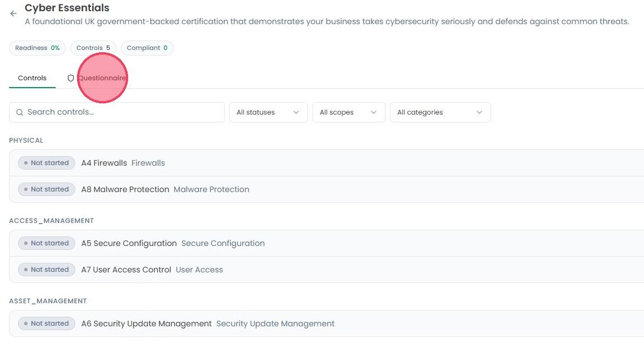This screenshot has height=360, width=644.
Task: Open the A8 Malware Protection control
Action: (326, 189)
